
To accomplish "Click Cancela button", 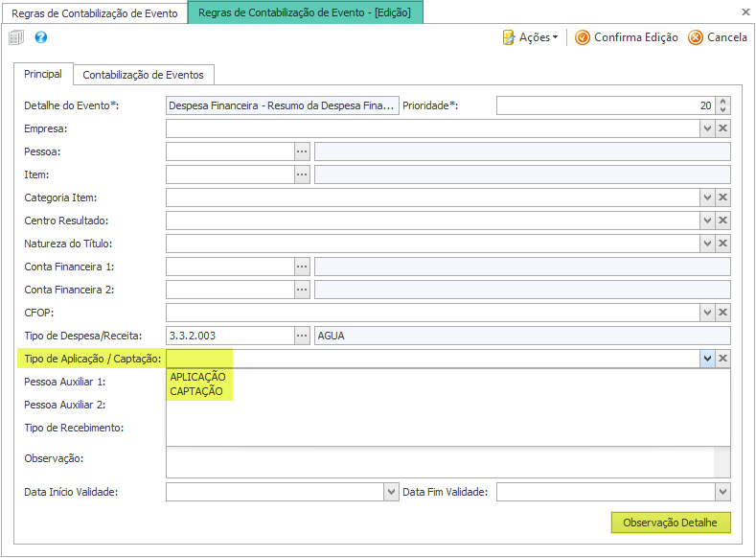I will [718, 37].
